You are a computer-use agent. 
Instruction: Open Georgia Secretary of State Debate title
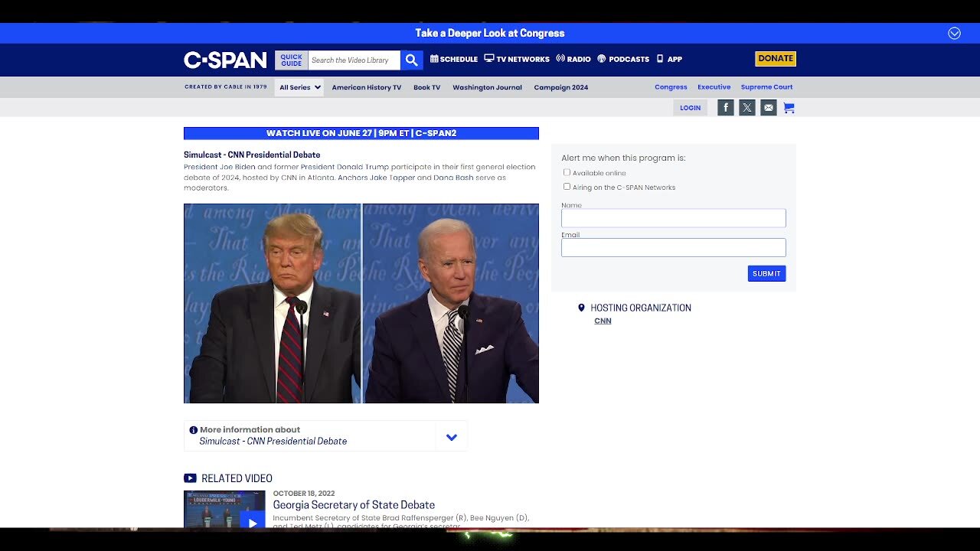click(x=354, y=504)
